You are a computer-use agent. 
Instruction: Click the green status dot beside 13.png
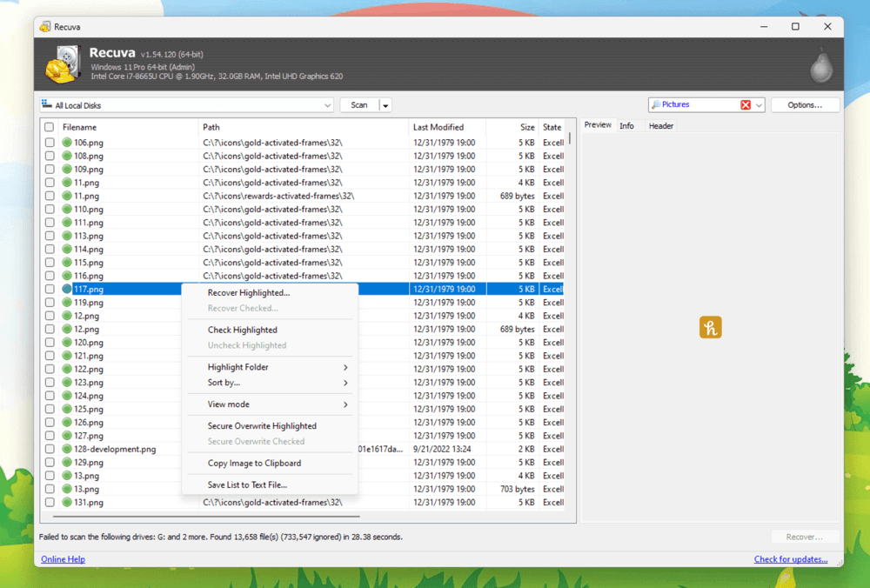66,476
